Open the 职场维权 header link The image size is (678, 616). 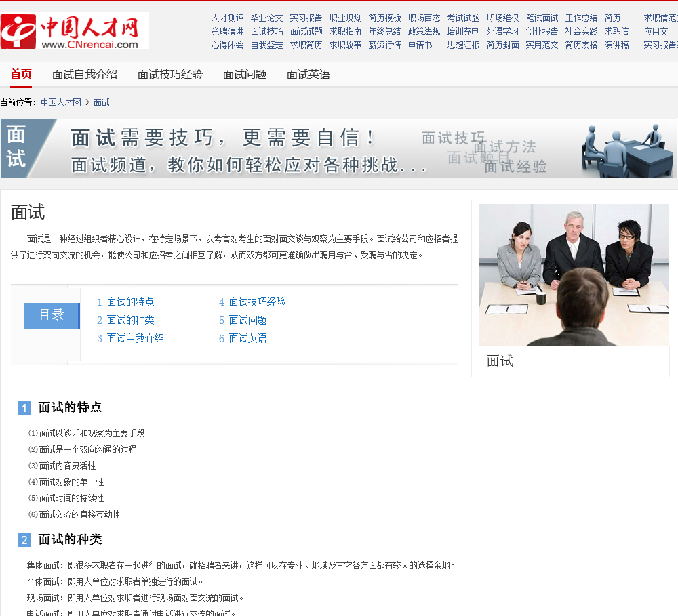click(503, 18)
